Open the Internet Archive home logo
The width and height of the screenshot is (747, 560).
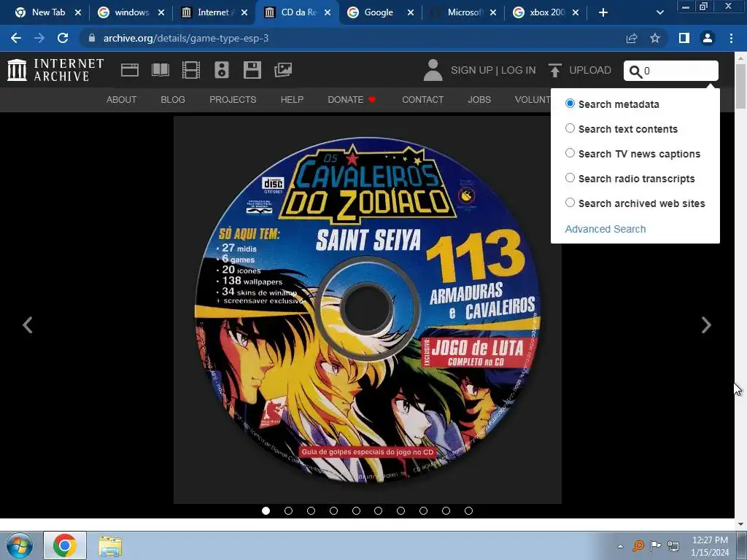[55, 70]
